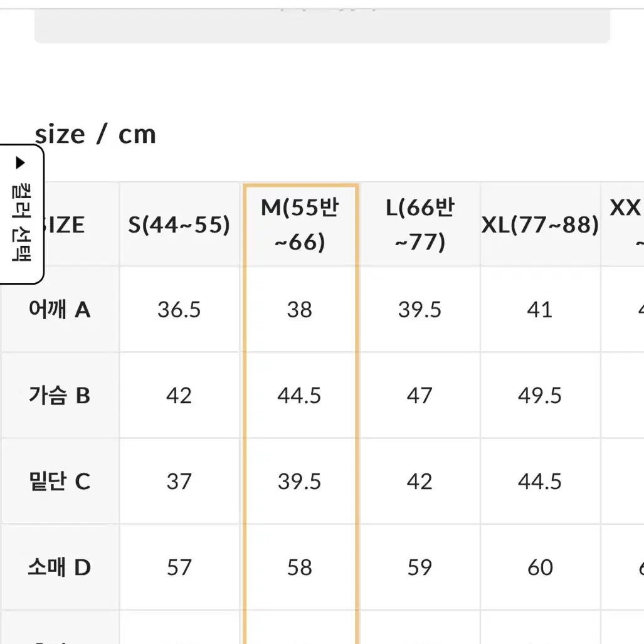This screenshot has height=644, width=644.
Task: Click the 소매 D row label
Action: pos(60,567)
